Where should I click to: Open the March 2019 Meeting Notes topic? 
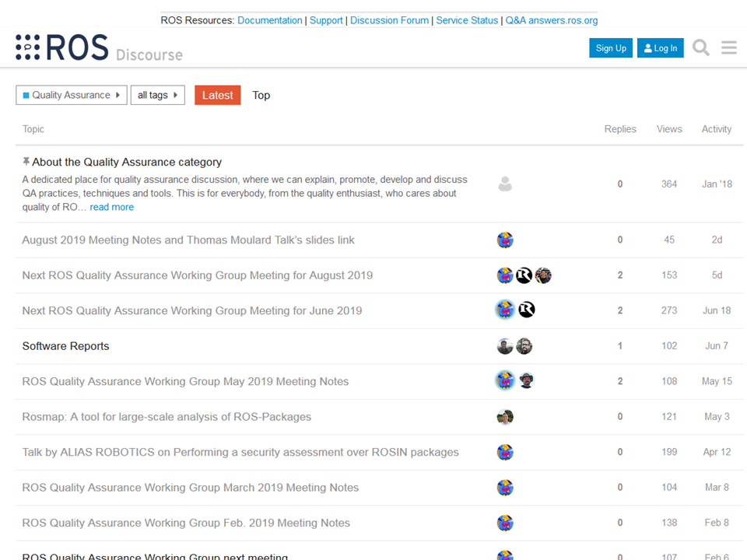coord(191,488)
